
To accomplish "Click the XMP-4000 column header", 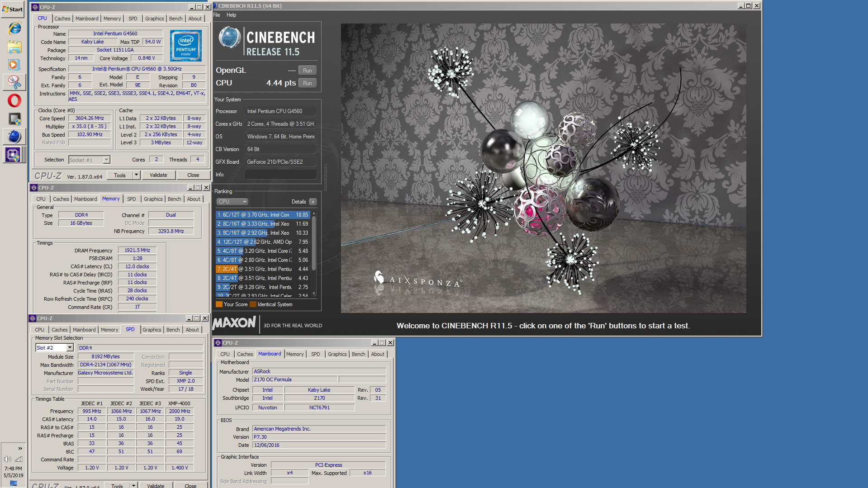I will pos(180,403).
